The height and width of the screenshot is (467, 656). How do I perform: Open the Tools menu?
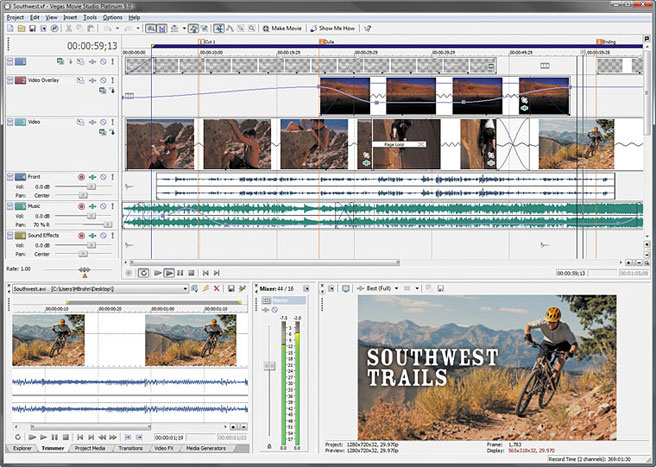tap(90, 17)
